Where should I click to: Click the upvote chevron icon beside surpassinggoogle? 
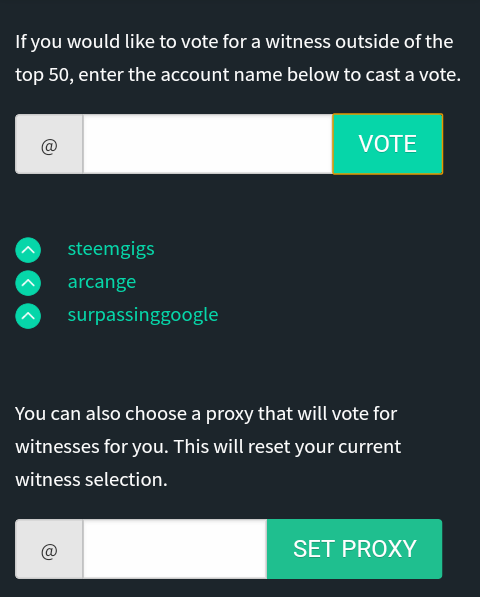(28, 316)
